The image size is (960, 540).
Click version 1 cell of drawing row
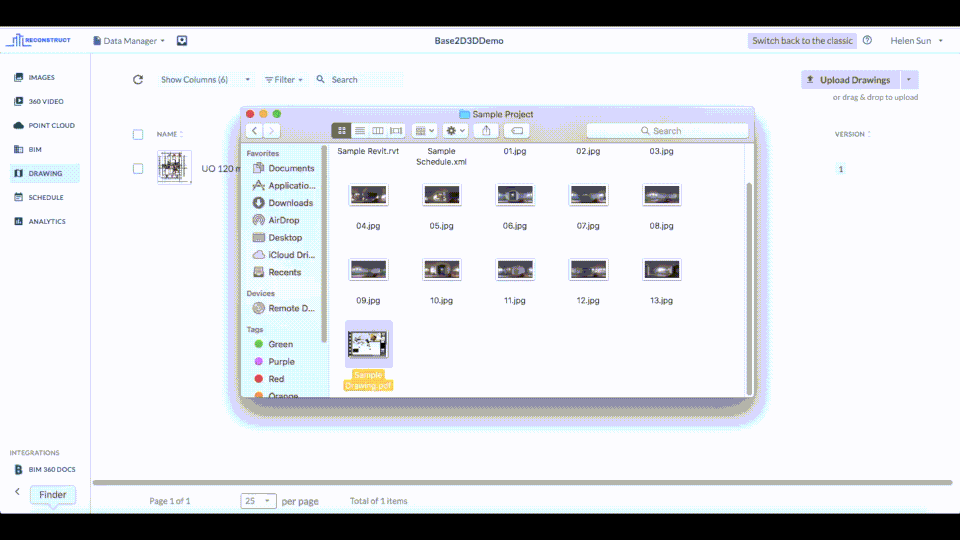[841, 169]
